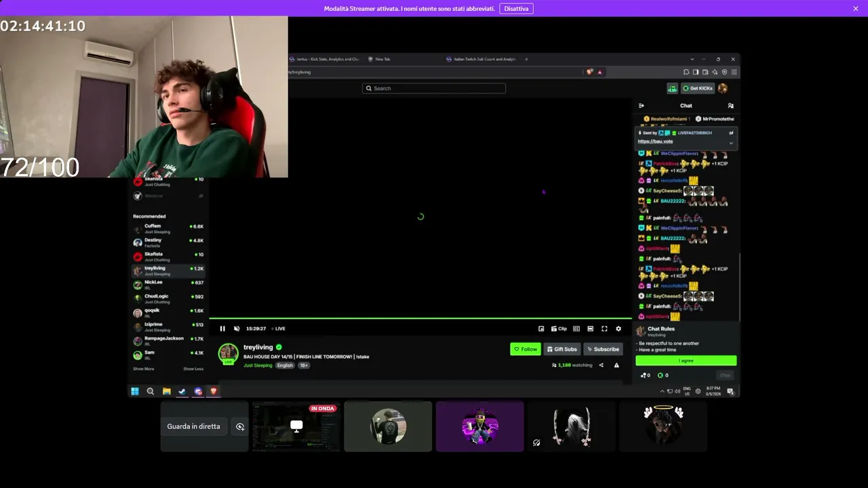This screenshot has height=488, width=868.
Task: Click I agree on Chat Rules
Action: coord(686,361)
